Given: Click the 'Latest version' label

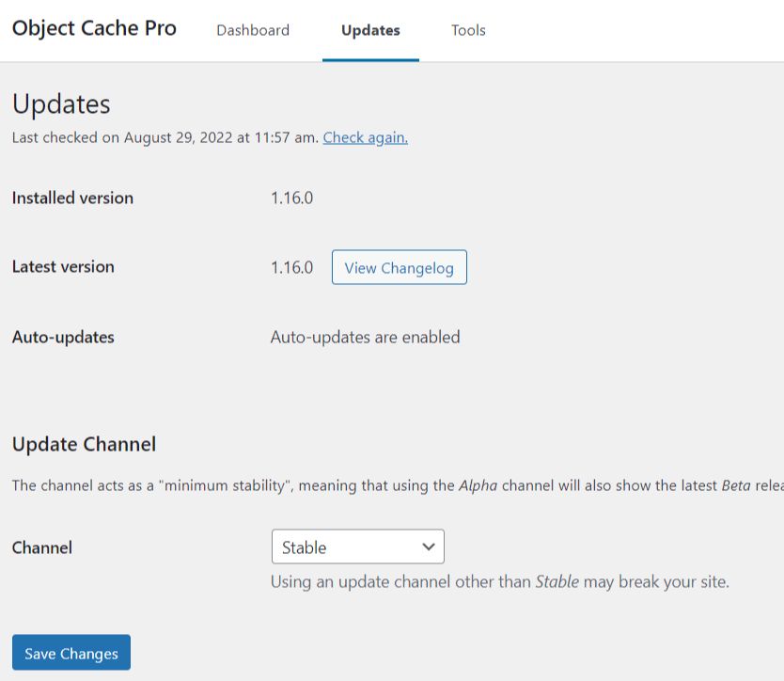Looking at the screenshot, I should pos(63,266).
